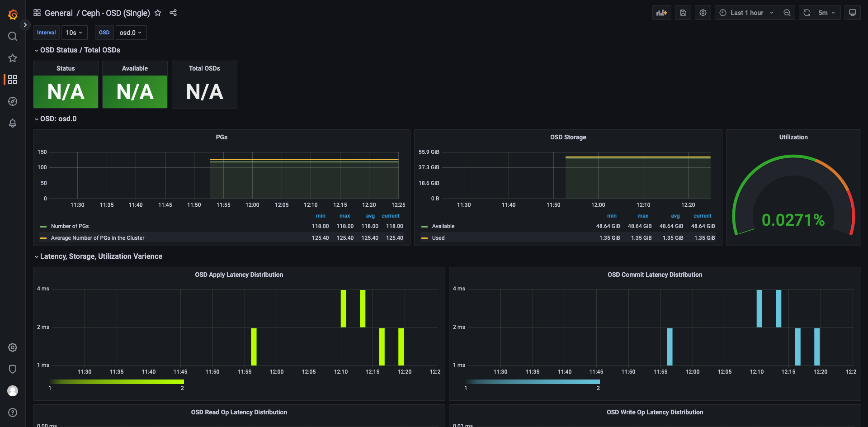This screenshot has height=427, width=868.
Task: Sort PGs legend by avg column
Action: (x=370, y=216)
